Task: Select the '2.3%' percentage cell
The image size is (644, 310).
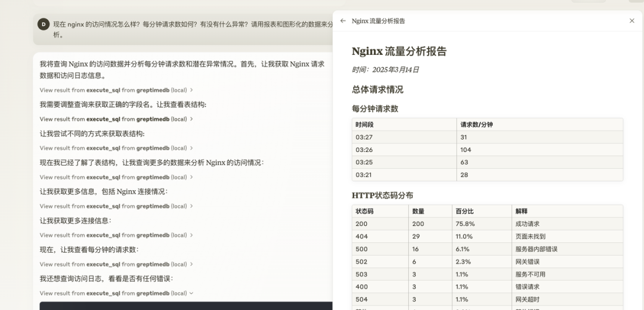Action: coord(482,262)
